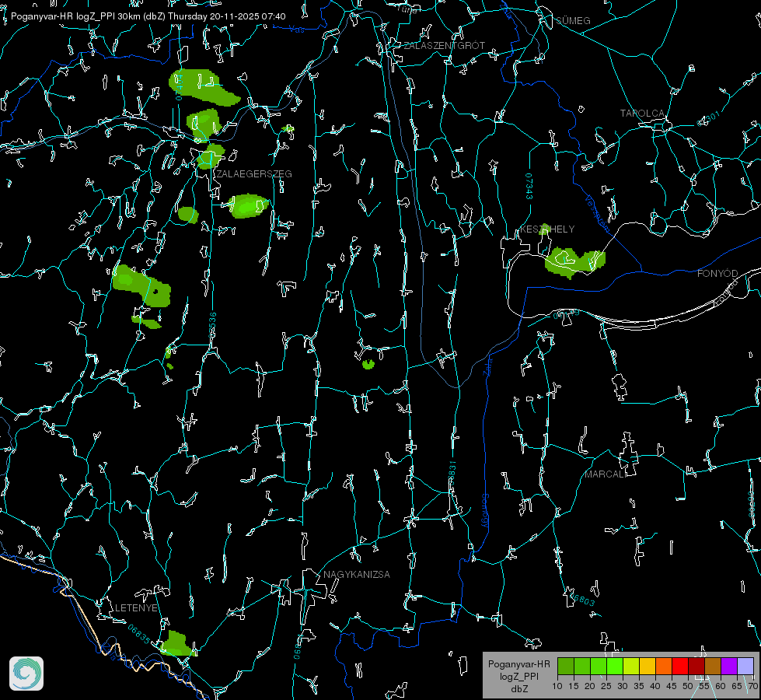
Task: Click the ZALAEGERSZEG city label
Action: pos(254,174)
